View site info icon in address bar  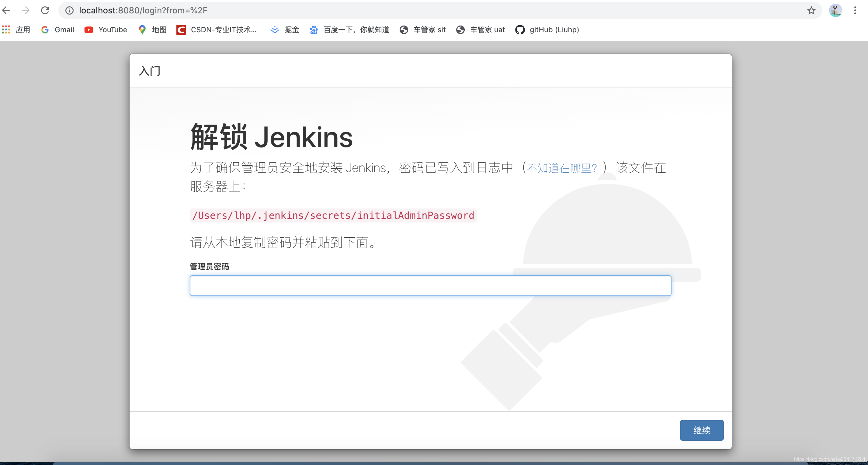[69, 10]
